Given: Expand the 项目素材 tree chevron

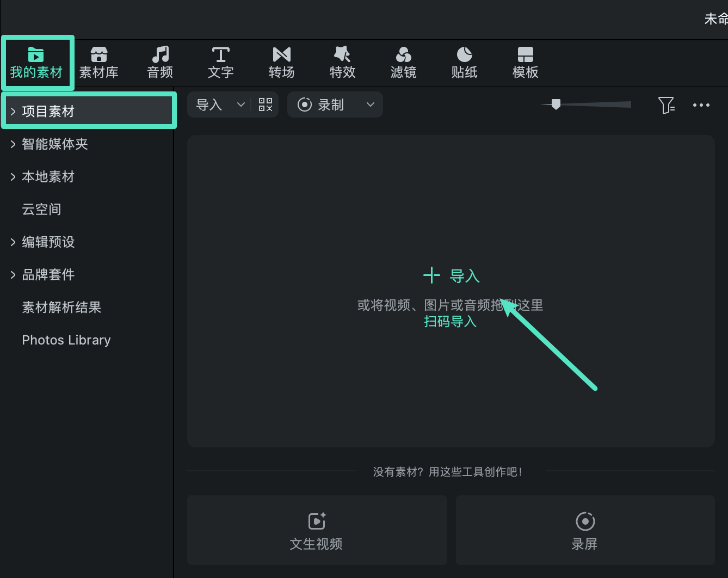Looking at the screenshot, I should tap(13, 112).
